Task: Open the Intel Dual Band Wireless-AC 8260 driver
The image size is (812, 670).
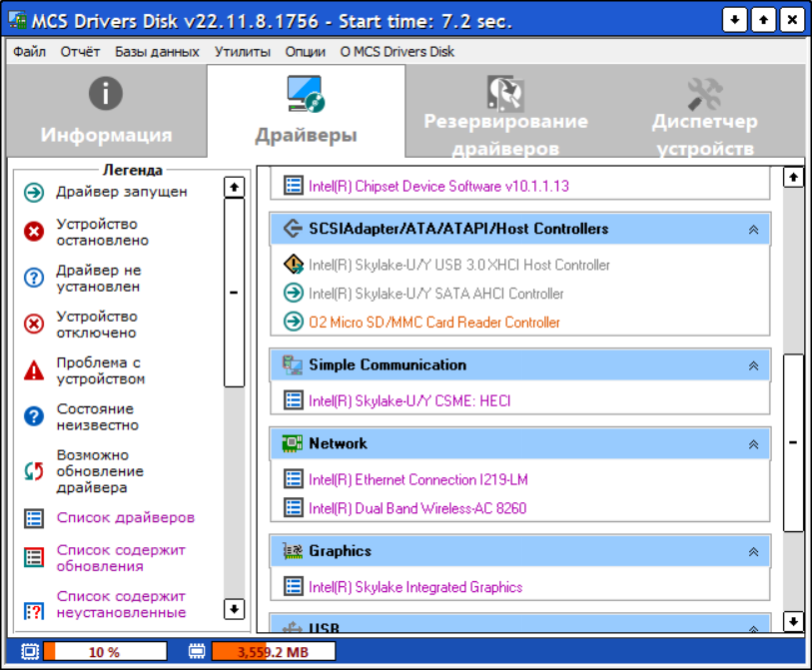Action: (x=416, y=508)
